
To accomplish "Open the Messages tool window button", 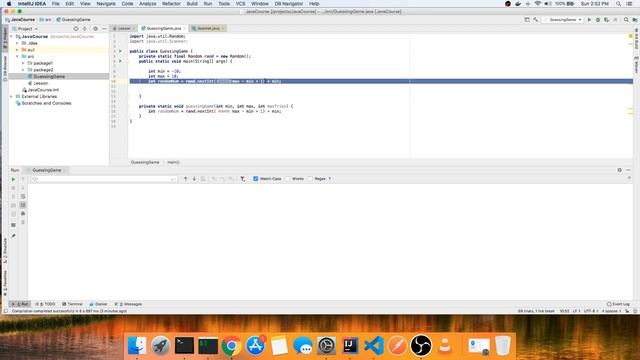I will [128, 304].
